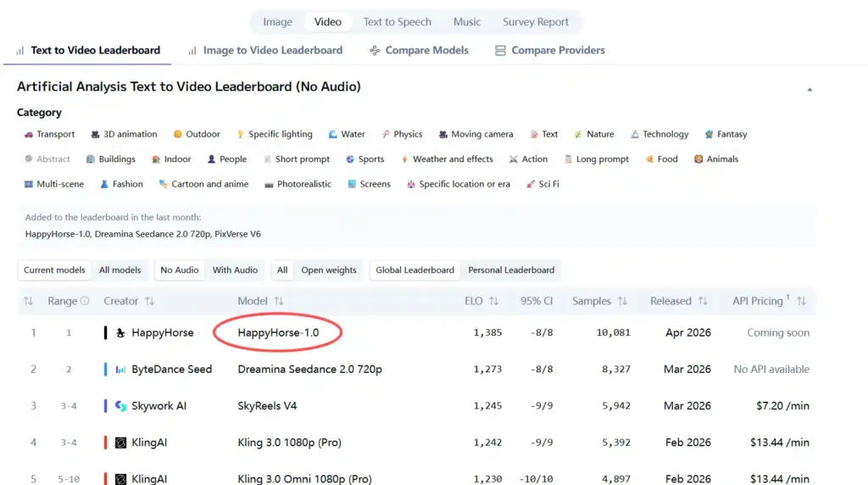
Task: Click the ByteDance Seed logo icon
Action: click(x=120, y=370)
